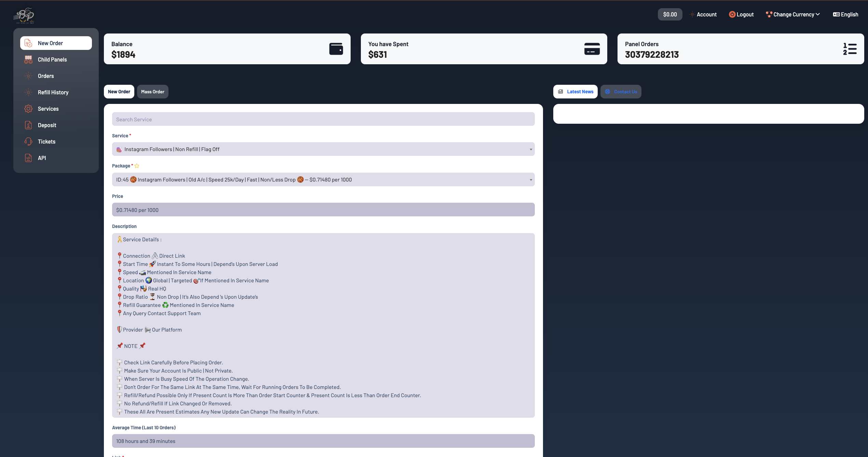Screen dimensions: 868x457
Task: Click the wallet icon in Balance card
Action: pyautogui.click(x=336, y=49)
